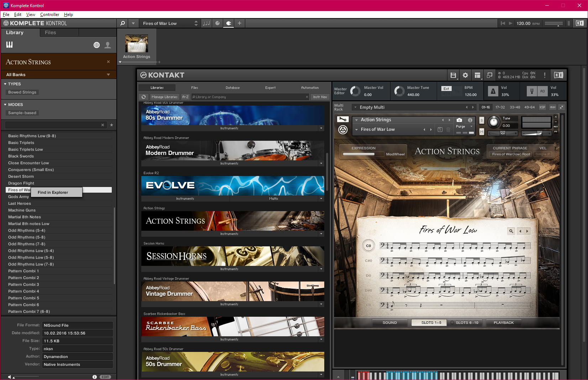Expand Evolve R2 library options arrow
This screenshot has height=380, width=588.
click(321, 199)
